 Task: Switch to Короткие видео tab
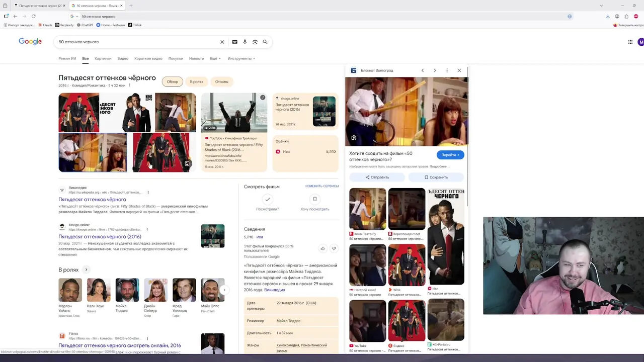(x=148, y=58)
